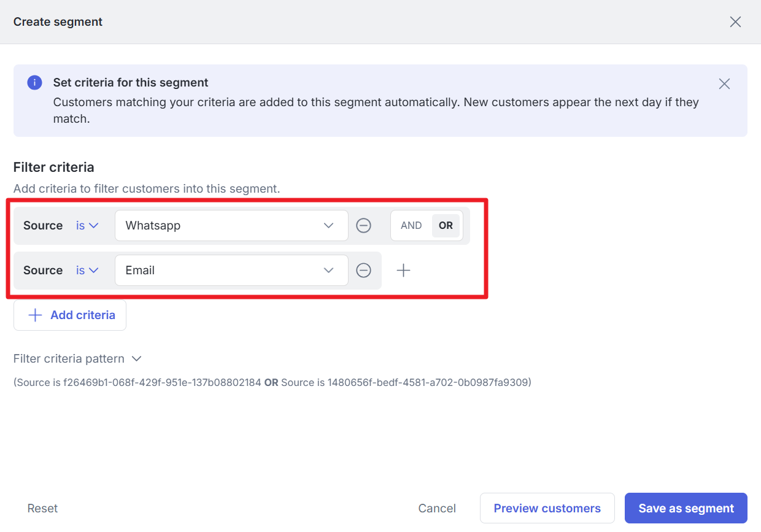
Task: Cancel segment creation
Action: (437, 508)
